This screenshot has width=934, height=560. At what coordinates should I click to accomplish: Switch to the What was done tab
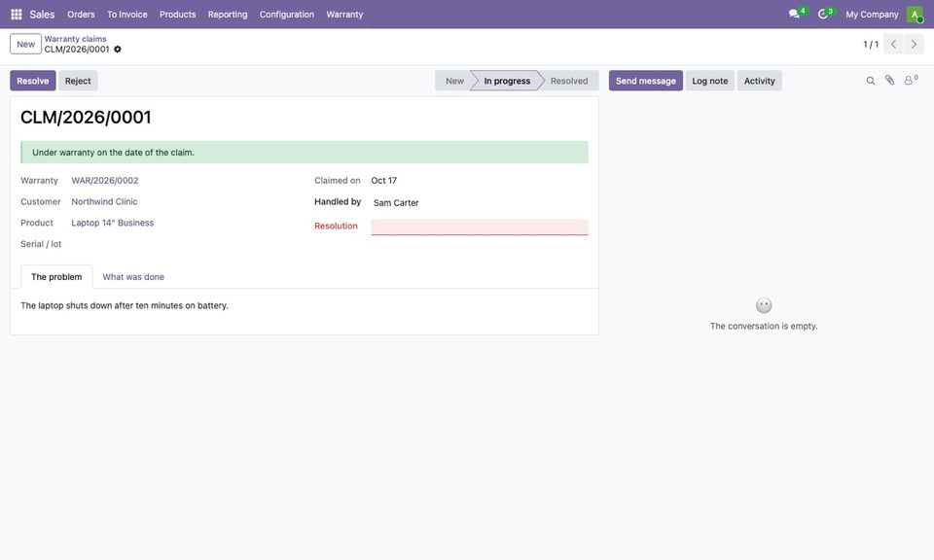[x=133, y=277]
